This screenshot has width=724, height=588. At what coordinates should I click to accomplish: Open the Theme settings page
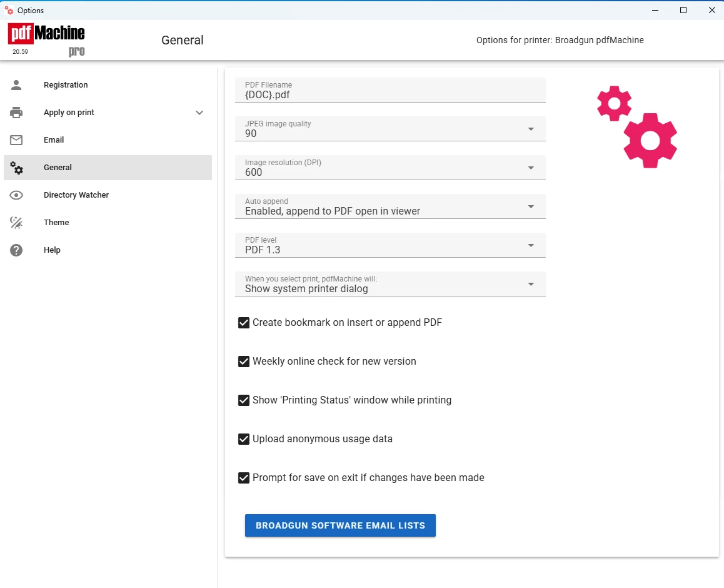coord(108,223)
